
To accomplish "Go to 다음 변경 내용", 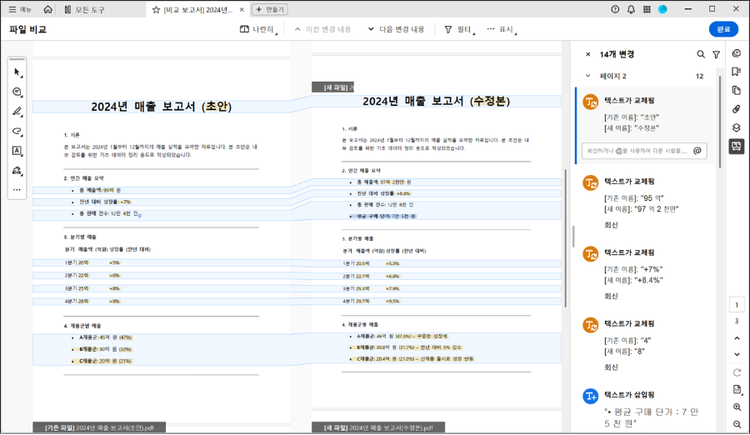I will tap(396, 30).
